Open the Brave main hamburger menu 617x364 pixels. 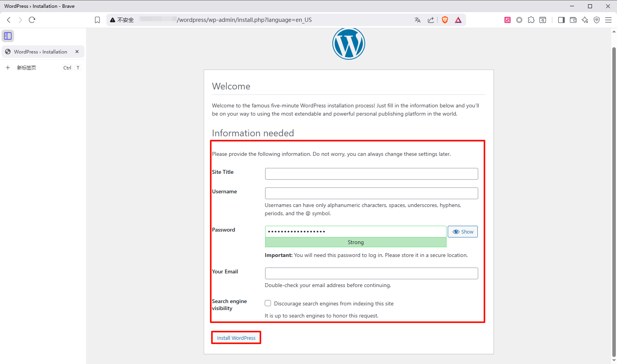coord(608,20)
